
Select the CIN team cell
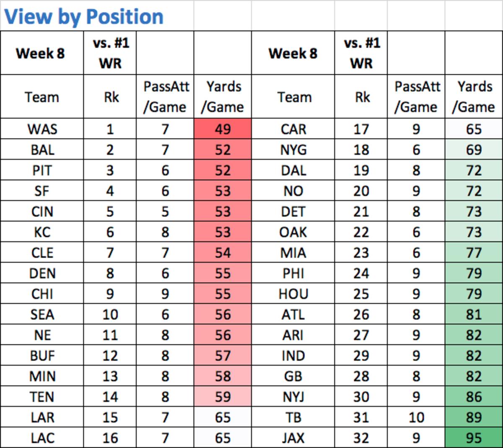pos(42,211)
